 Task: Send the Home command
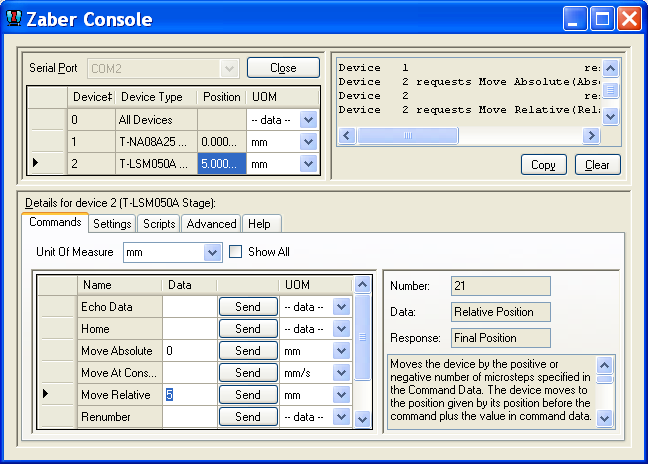248,329
